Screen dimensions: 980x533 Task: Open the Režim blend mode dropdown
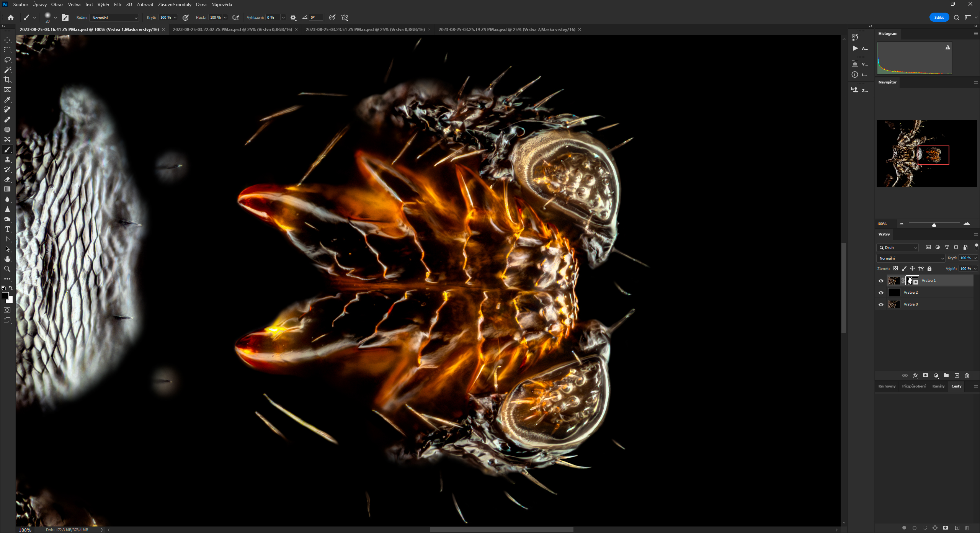tap(114, 18)
